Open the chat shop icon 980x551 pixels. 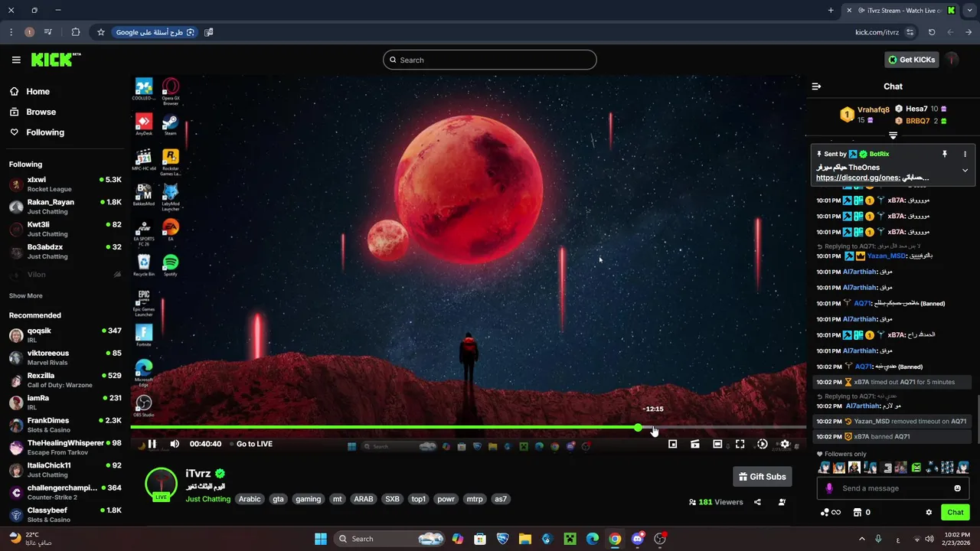click(857, 512)
